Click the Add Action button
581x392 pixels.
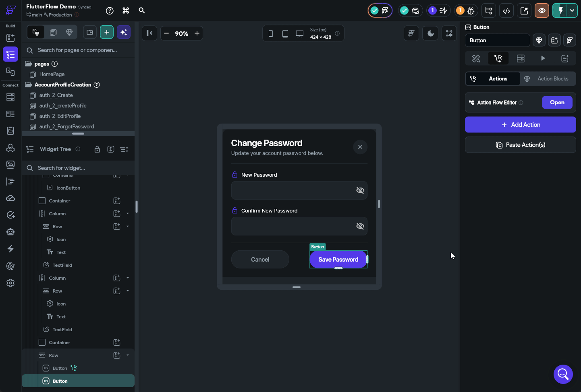521,125
